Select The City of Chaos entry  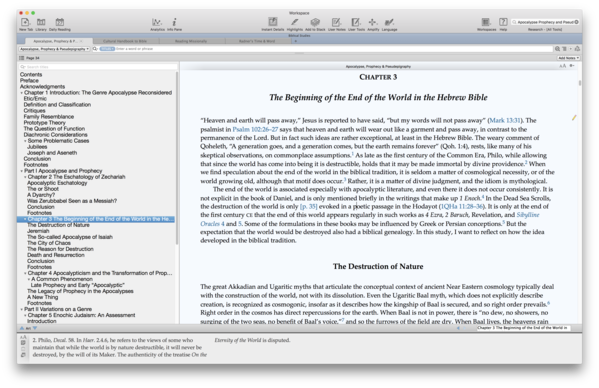(x=49, y=243)
